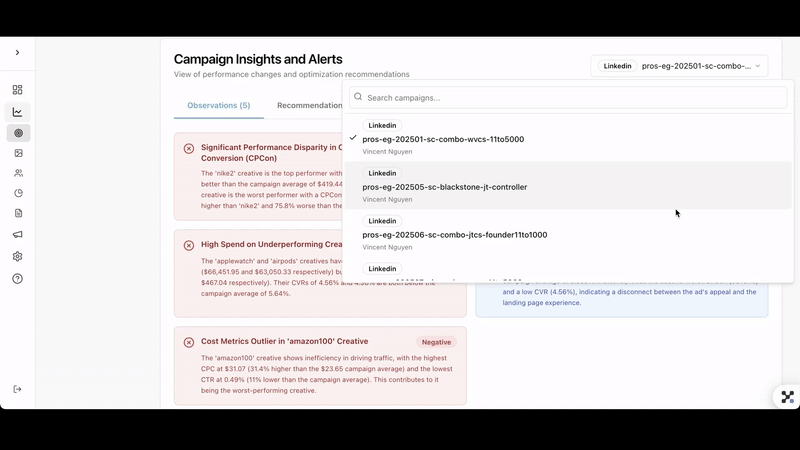This screenshot has width=800, height=450.
Task: Open the document icon in sidebar
Action: click(x=17, y=213)
